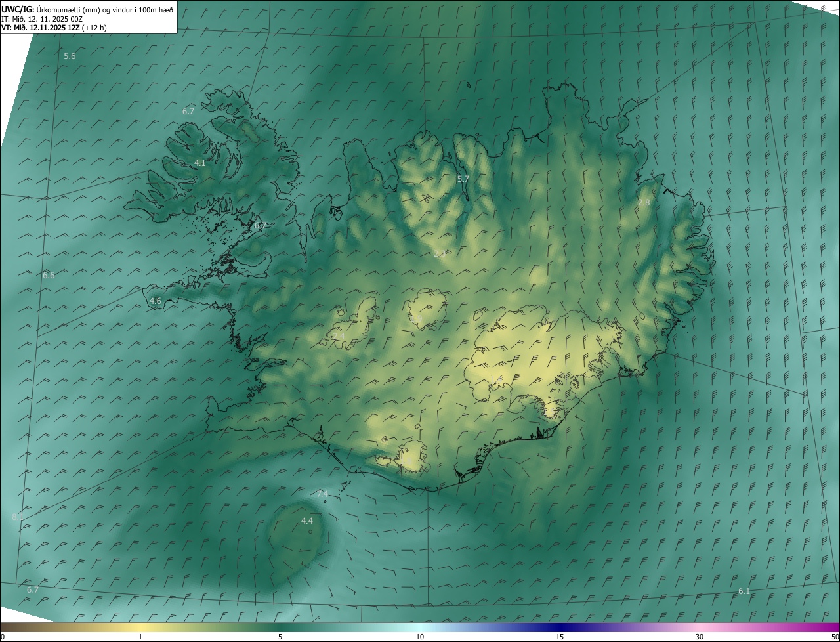Click the 4.6 value on Snæfellsnes

click(x=156, y=301)
